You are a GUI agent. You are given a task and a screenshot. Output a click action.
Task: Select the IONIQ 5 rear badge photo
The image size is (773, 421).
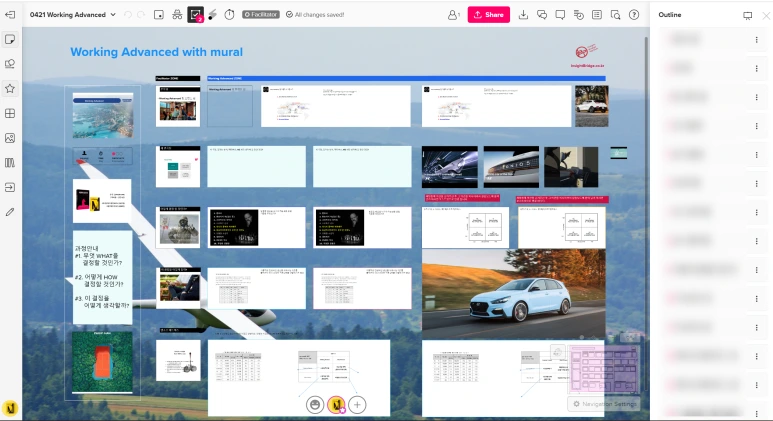511,167
